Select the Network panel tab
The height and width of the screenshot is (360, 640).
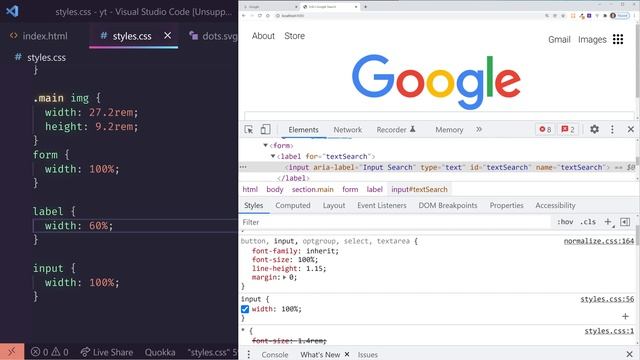point(347,130)
